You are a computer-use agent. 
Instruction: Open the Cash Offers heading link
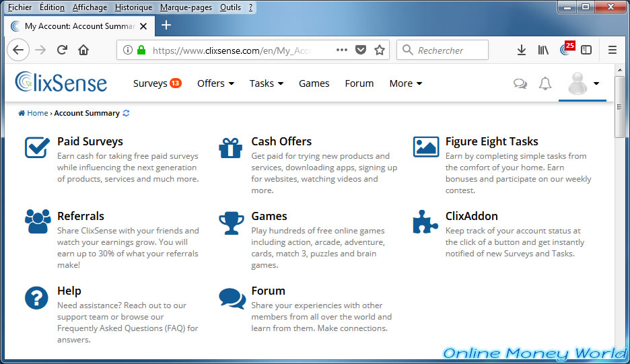(281, 141)
